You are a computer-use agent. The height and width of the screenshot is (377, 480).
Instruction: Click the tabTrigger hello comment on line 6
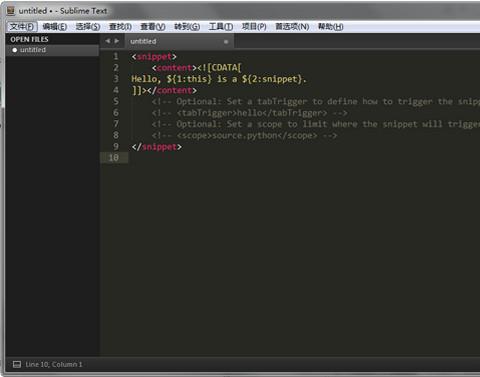pos(250,113)
